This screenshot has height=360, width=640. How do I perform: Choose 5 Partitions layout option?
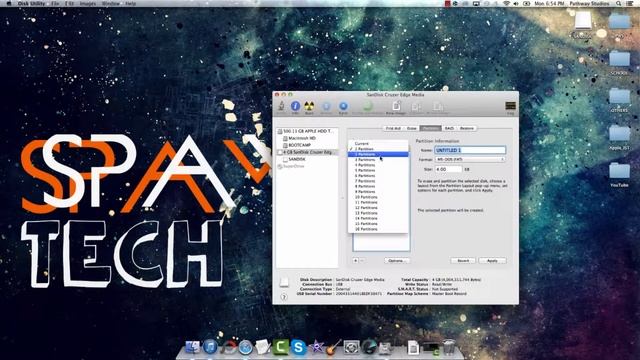(x=378, y=170)
